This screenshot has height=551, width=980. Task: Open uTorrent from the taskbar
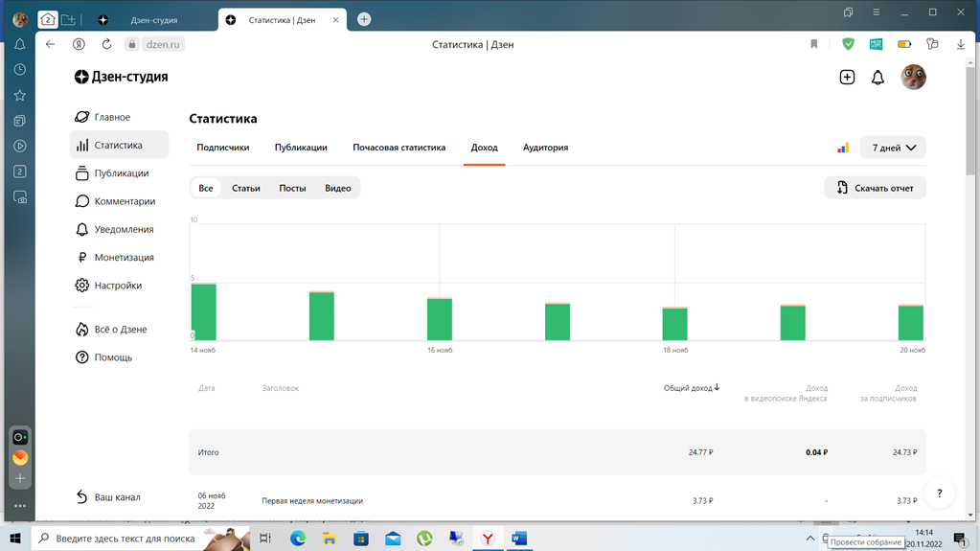(x=424, y=539)
